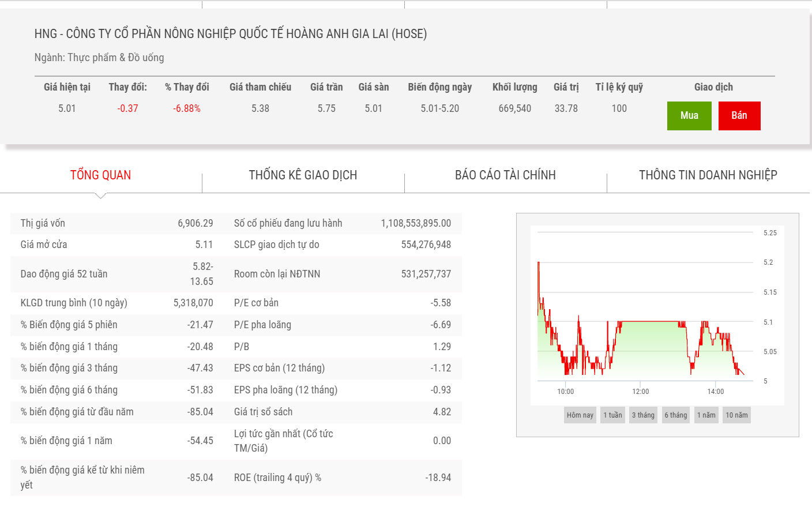Viewport: 812px width, 507px height.
Task: Click the 12:00 time label on chart axis
Action: (x=640, y=392)
